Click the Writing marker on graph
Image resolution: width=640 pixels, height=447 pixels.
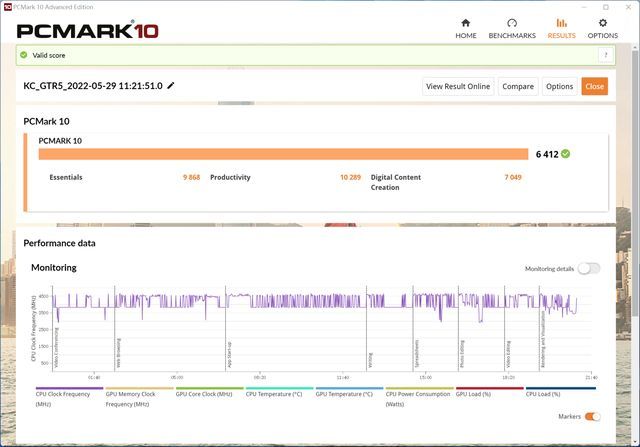click(x=371, y=360)
